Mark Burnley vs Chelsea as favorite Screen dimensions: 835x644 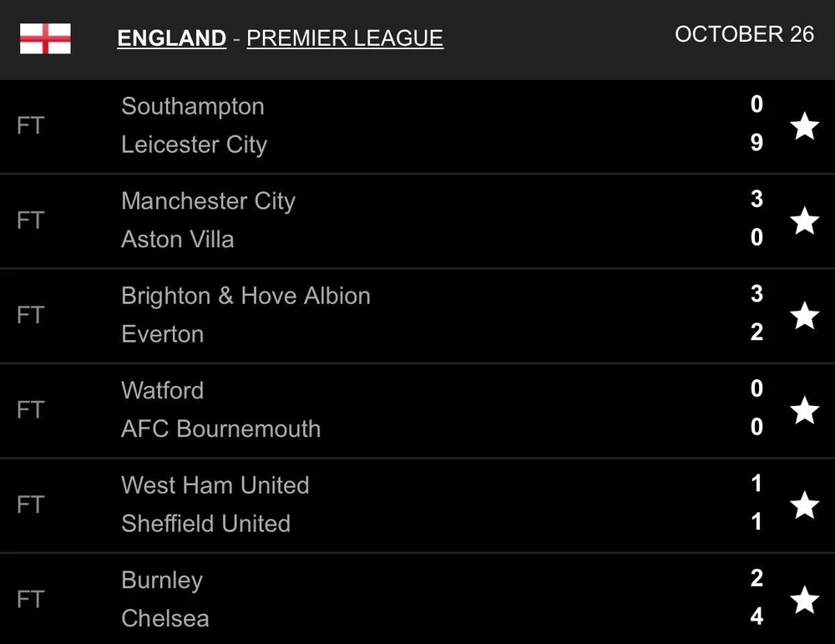804,600
